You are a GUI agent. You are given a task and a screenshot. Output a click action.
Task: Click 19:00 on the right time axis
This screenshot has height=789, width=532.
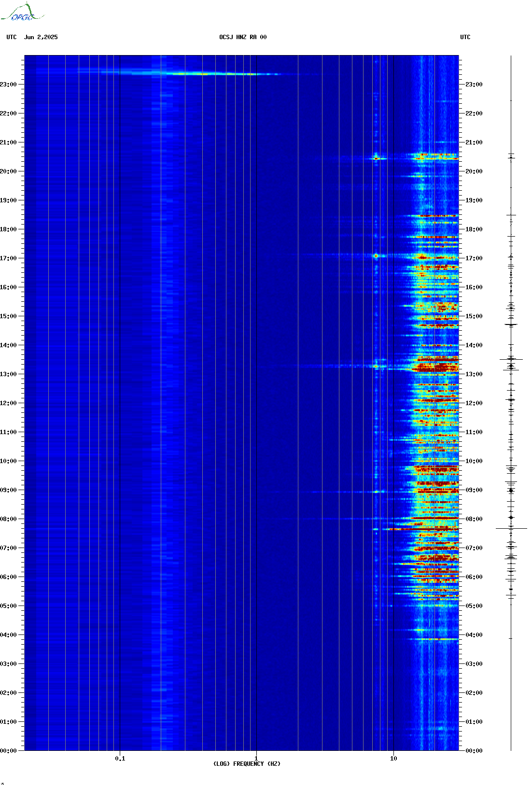click(x=474, y=200)
